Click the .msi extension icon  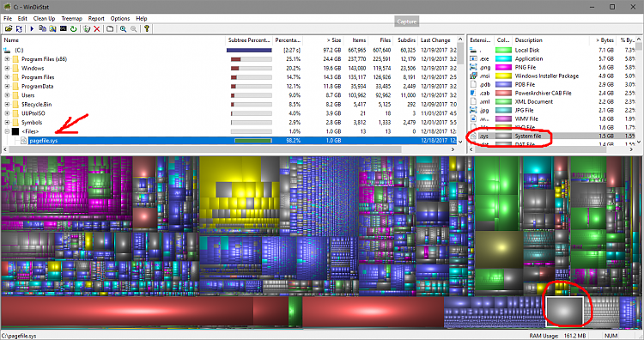coord(473,76)
